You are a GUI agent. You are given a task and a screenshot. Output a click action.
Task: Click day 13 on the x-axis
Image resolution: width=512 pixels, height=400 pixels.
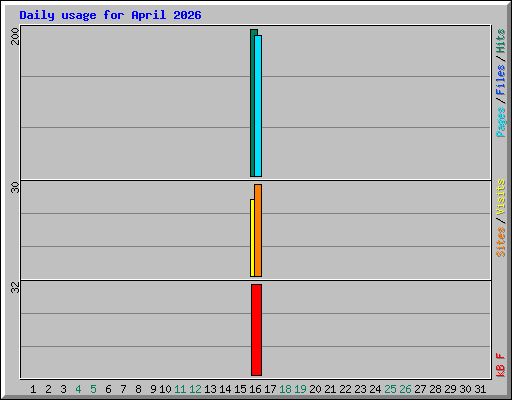pyautogui.click(x=210, y=389)
